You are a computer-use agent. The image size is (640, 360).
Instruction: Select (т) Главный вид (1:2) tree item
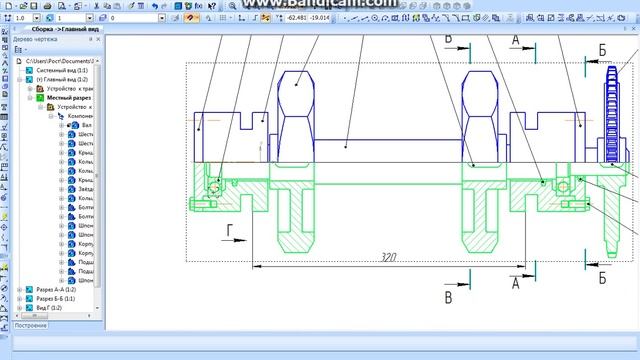(62, 80)
